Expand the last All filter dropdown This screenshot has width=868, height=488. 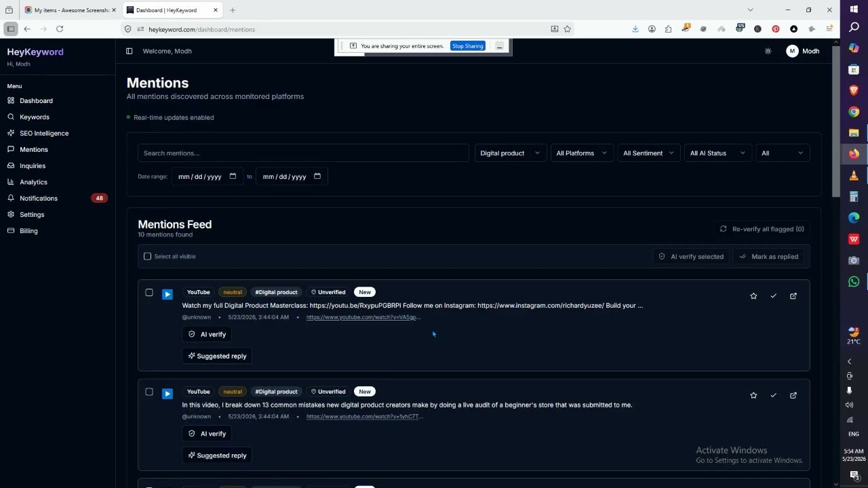[x=783, y=153]
